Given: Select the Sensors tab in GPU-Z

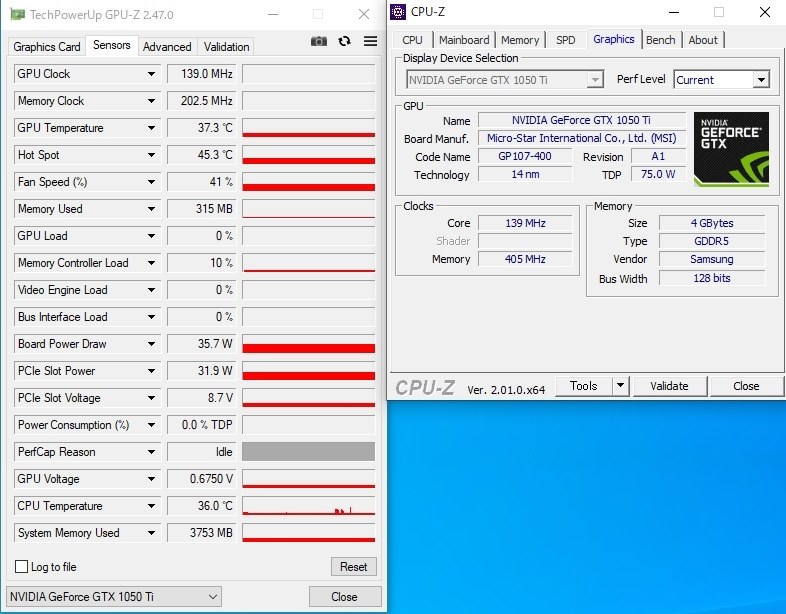Looking at the screenshot, I should click(111, 45).
